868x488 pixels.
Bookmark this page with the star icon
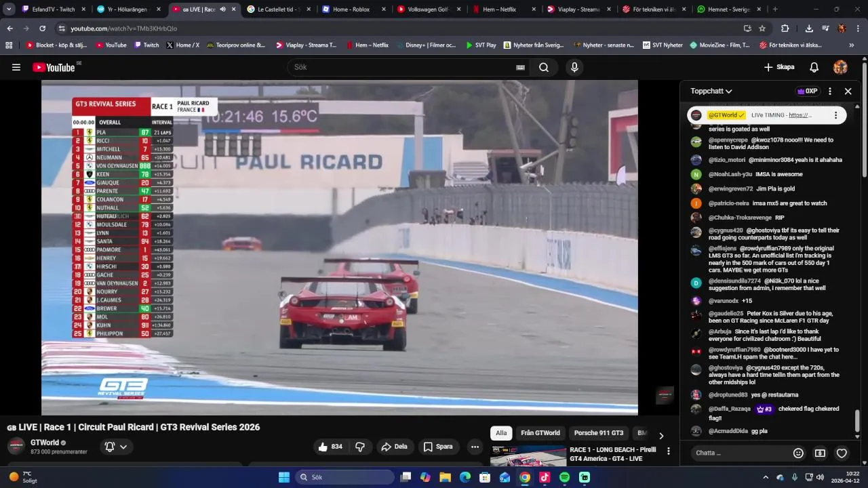click(762, 28)
